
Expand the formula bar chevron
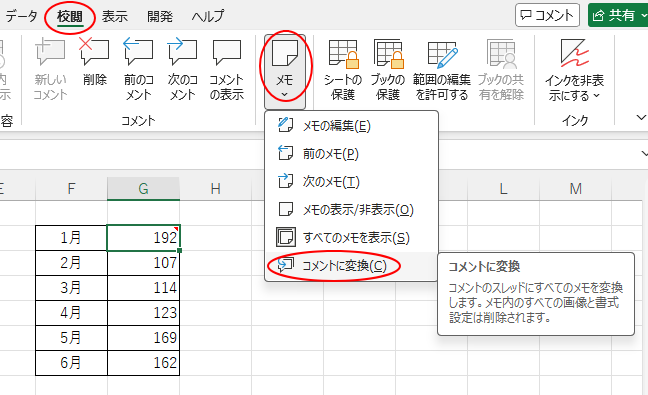644,154
